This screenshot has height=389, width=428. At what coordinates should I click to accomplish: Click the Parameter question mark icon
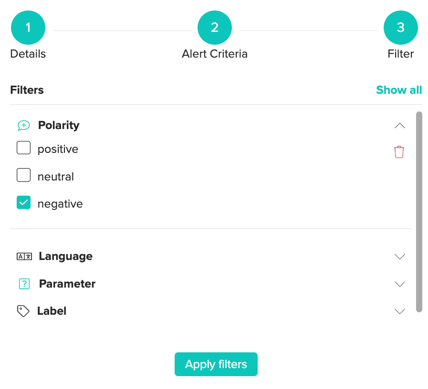24,284
